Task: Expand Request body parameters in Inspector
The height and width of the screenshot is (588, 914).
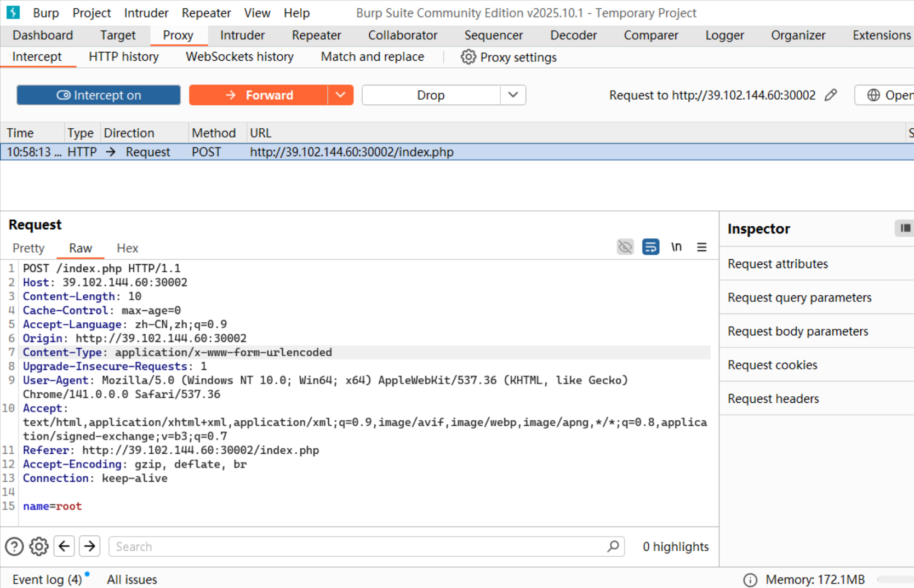Action: pos(798,331)
